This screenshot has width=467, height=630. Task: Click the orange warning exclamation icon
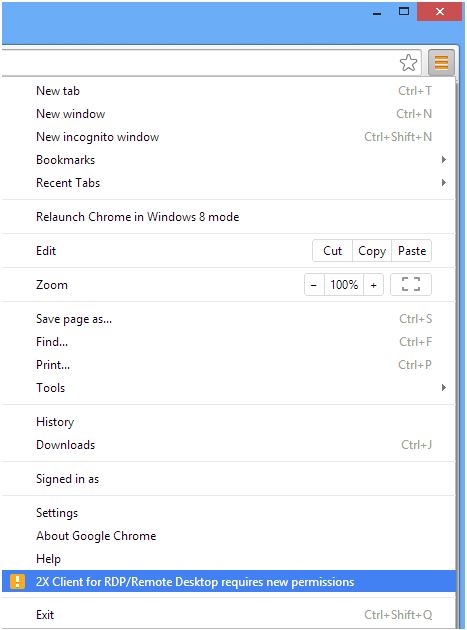[17, 581]
